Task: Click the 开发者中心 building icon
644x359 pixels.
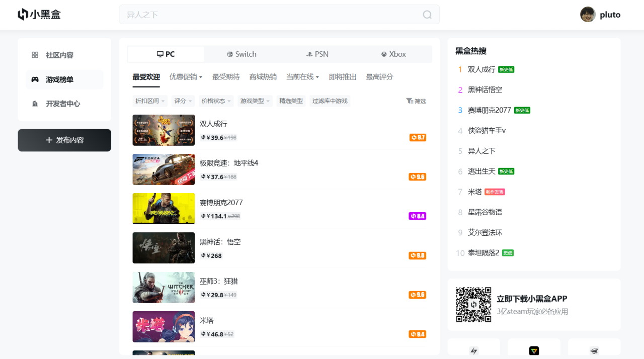Action: 35,104
